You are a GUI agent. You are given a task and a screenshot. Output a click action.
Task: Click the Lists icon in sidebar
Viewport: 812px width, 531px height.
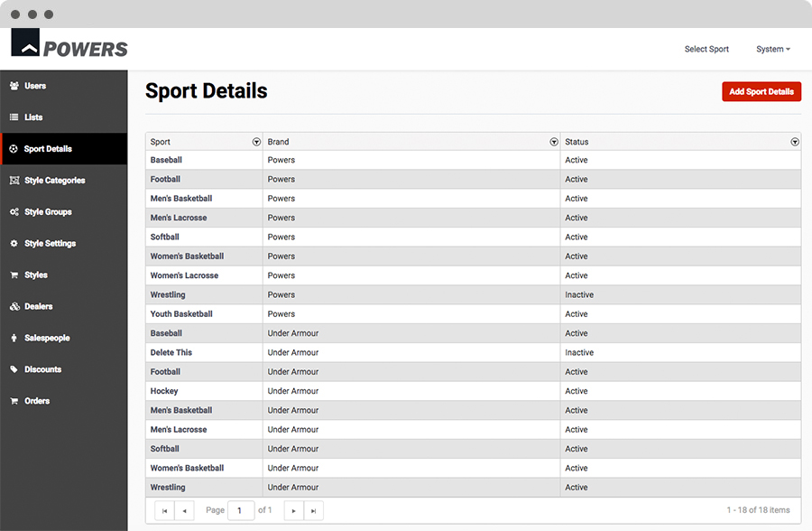tap(14, 117)
